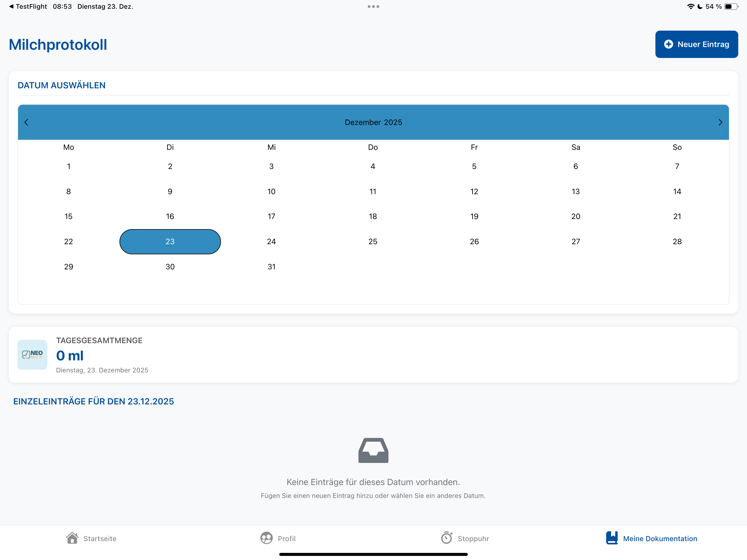Select the highlighted date 23
Viewport: 747px width, 560px height.
click(170, 241)
